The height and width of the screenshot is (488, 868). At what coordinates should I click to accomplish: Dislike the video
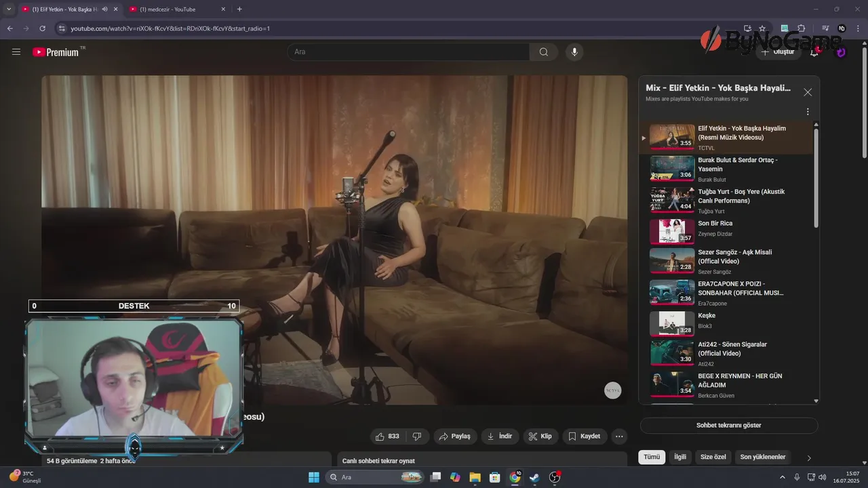point(417,436)
